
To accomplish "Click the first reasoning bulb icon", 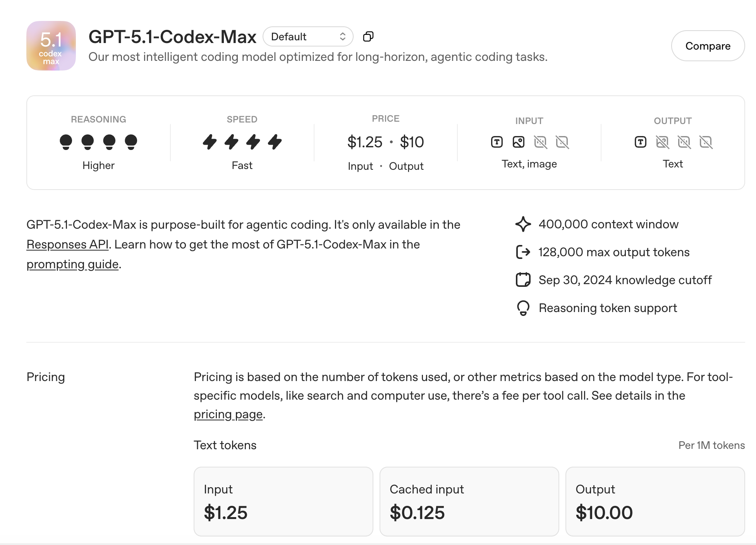I will (x=66, y=142).
